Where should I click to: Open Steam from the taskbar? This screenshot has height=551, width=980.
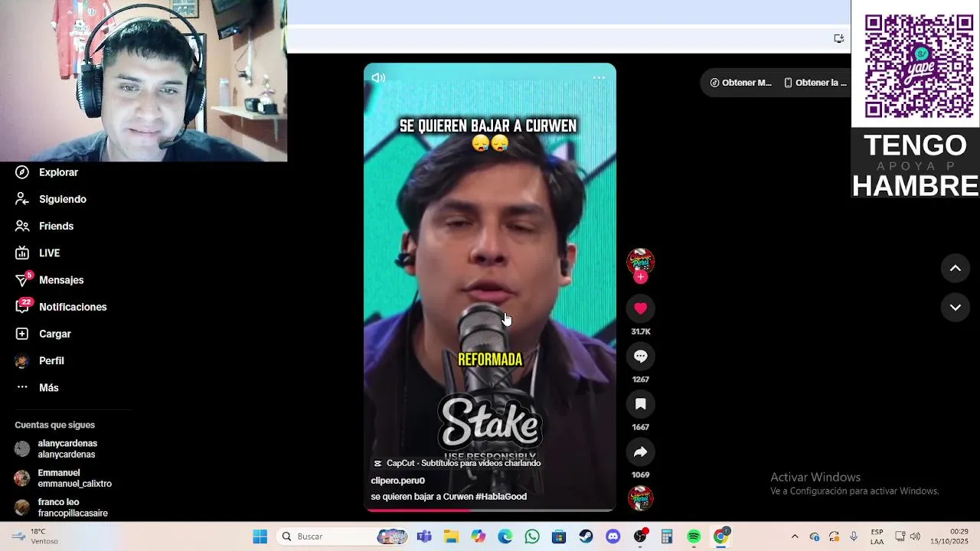tap(586, 536)
